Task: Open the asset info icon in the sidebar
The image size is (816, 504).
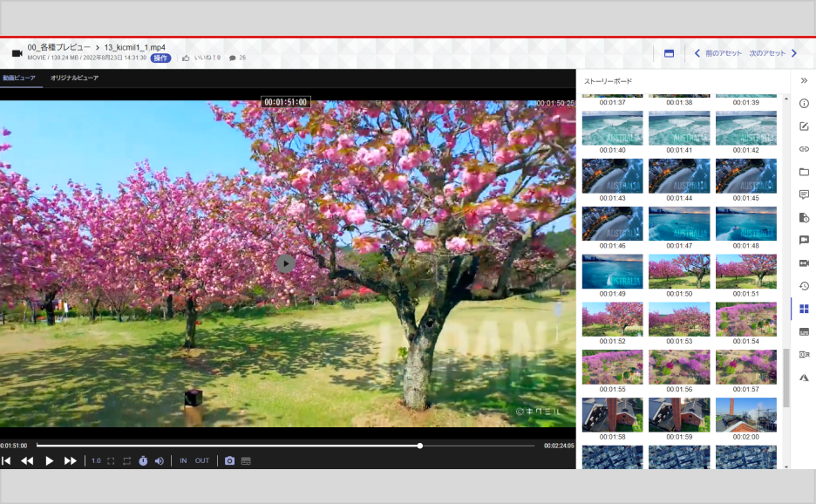Action: tap(804, 104)
